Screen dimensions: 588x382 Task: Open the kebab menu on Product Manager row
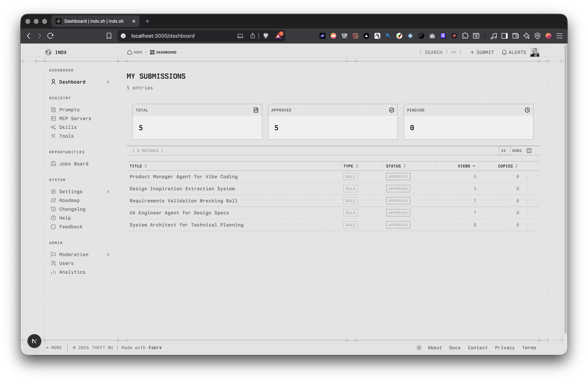point(528,177)
